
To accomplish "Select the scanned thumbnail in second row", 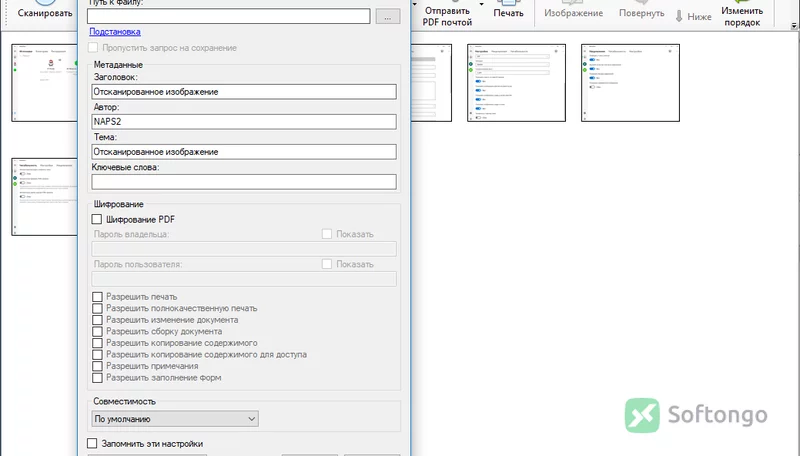I will pos(44,197).
